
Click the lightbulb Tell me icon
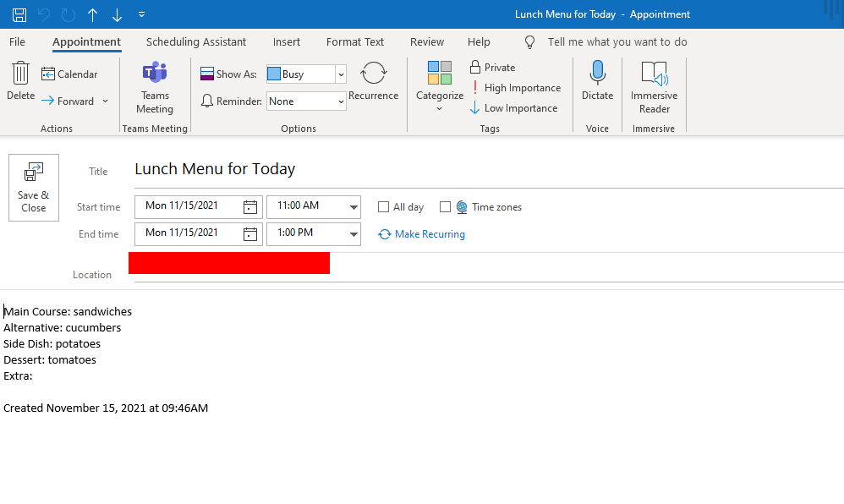point(529,42)
